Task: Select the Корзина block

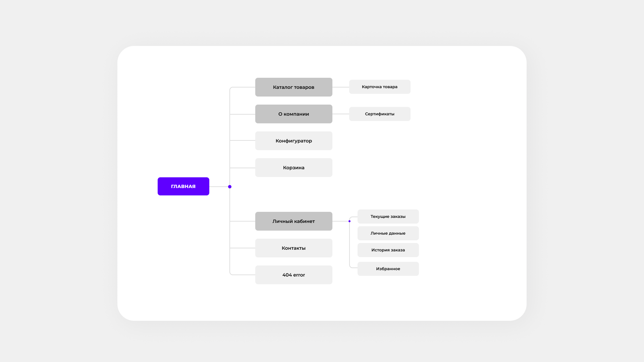Action: coord(293,168)
